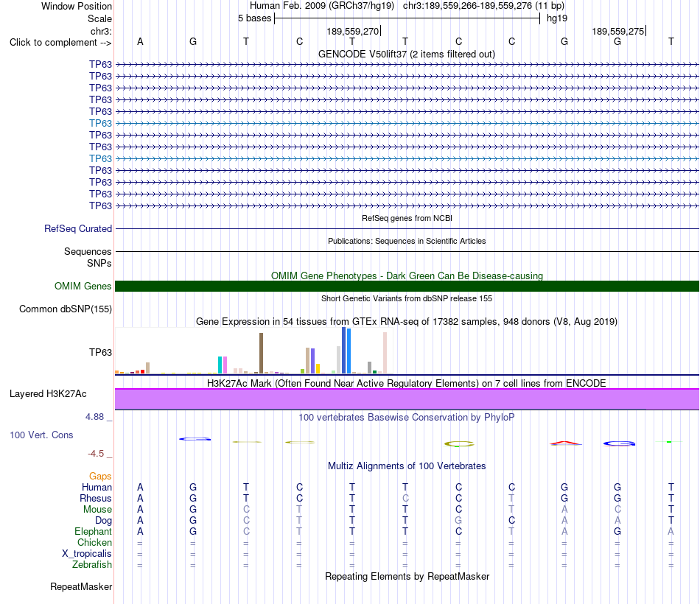The height and width of the screenshot is (604, 700).
Task: Select the X_tropicalis alignment row label
Action: click(x=87, y=554)
